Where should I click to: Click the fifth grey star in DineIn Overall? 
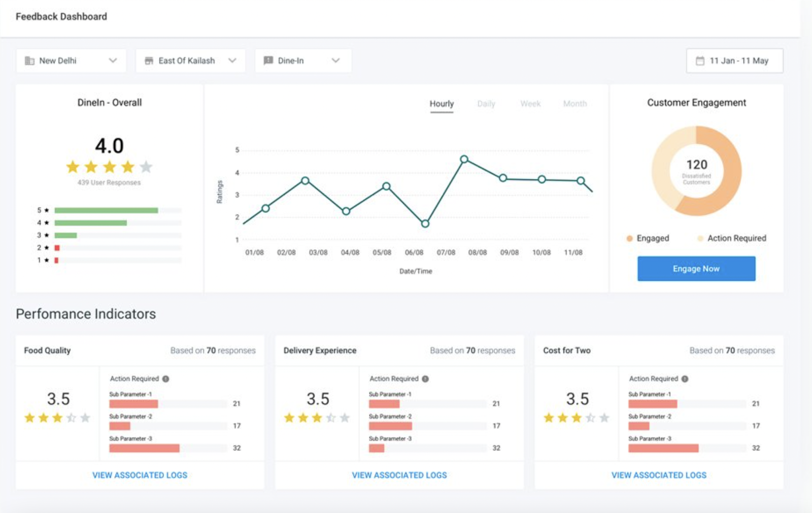pos(146,167)
